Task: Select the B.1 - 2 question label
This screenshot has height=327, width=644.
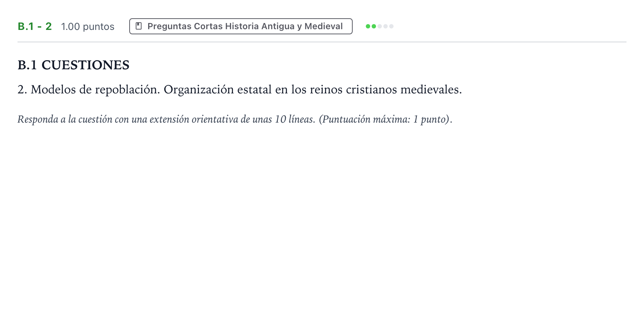Action: [35, 26]
